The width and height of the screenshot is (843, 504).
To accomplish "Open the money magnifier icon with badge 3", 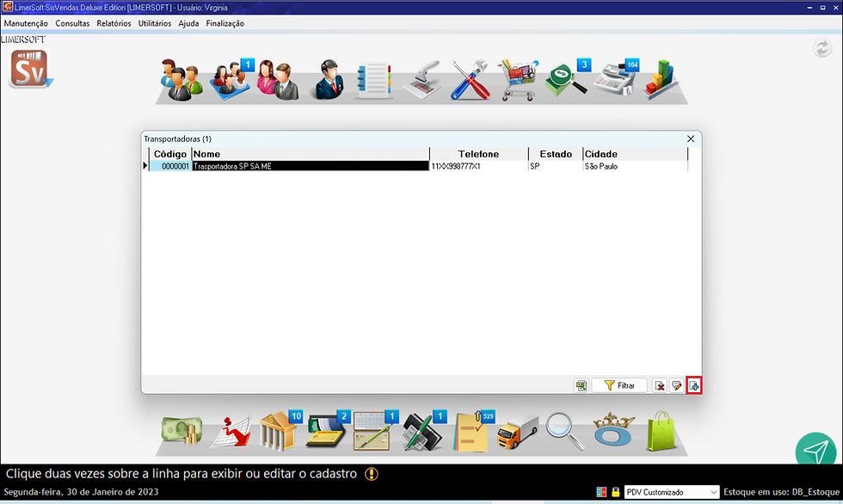I will tap(566, 78).
